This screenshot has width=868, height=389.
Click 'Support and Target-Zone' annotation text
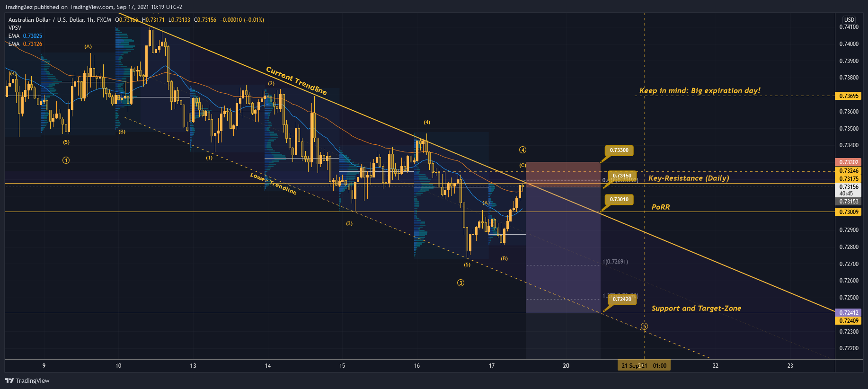coord(696,308)
